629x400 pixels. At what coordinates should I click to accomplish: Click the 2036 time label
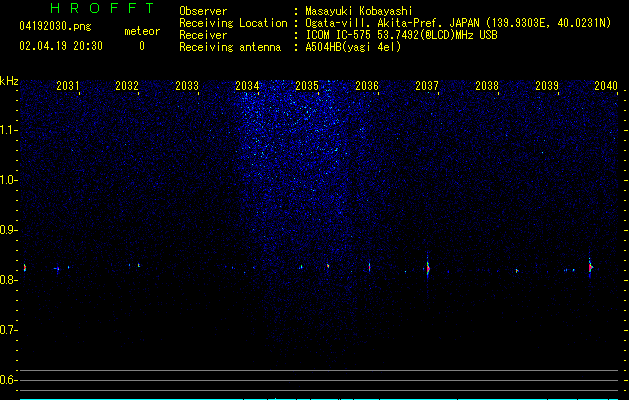(367, 86)
